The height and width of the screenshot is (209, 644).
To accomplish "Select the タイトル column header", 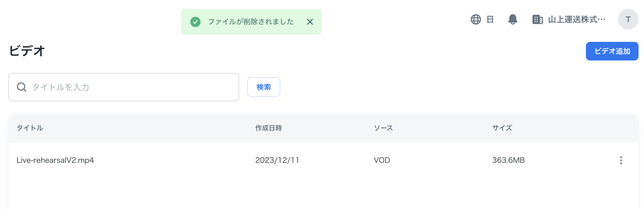I will click(x=30, y=128).
